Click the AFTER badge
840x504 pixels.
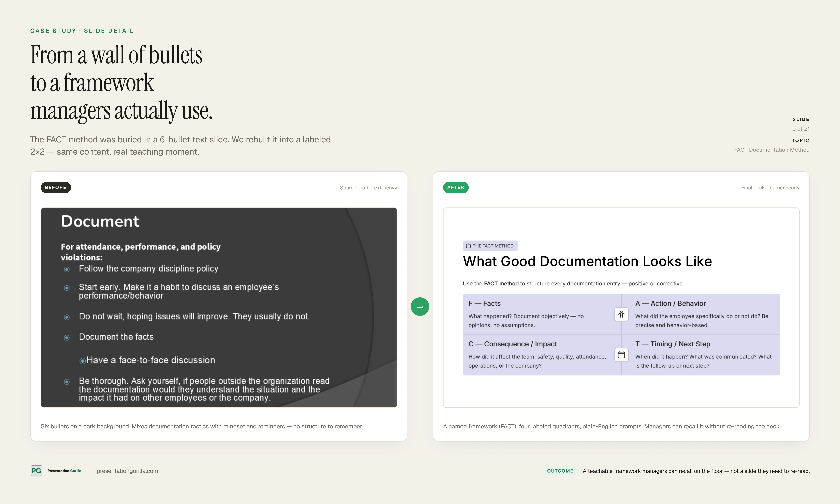pyautogui.click(x=456, y=187)
